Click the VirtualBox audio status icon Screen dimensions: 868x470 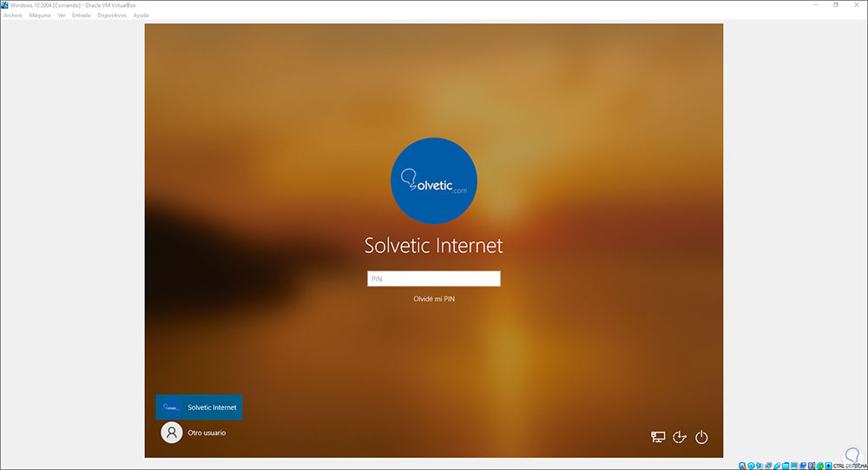pos(759,467)
